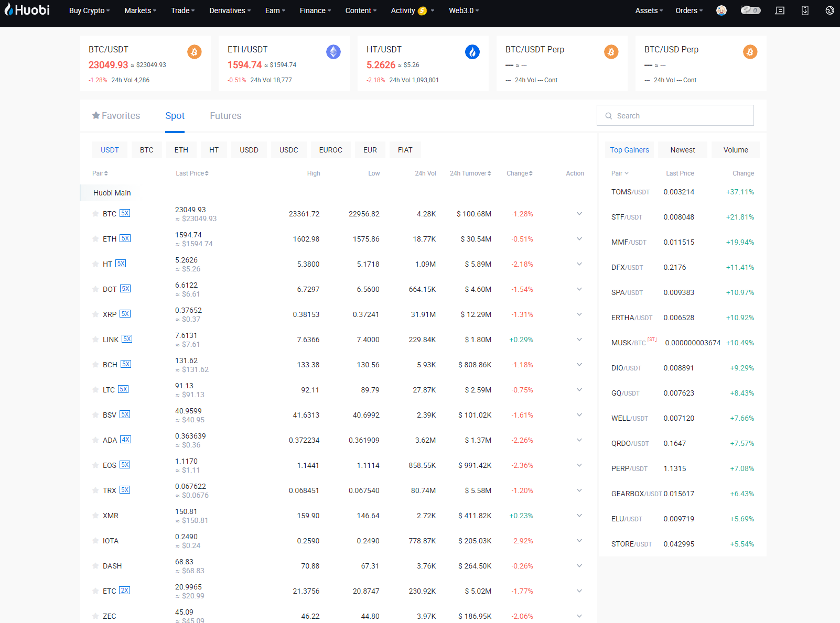
Task: Select the USDT quote filter
Action: 110,150
